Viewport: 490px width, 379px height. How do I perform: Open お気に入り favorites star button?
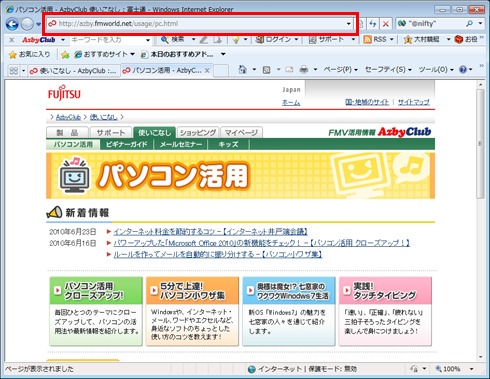click(x=29, y=54)
